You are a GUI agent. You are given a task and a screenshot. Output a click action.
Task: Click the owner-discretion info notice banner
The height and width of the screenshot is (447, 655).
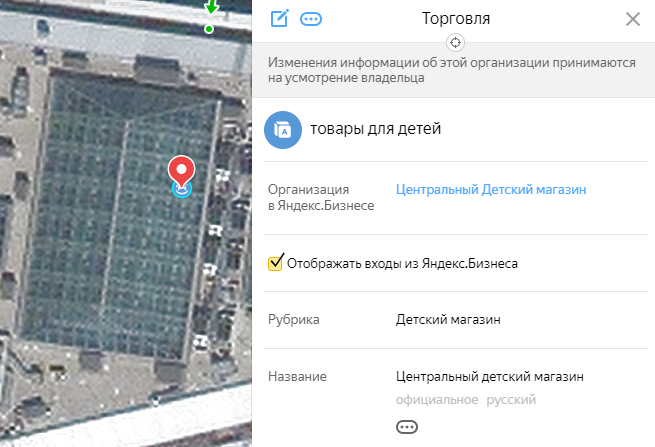point(453,70)
